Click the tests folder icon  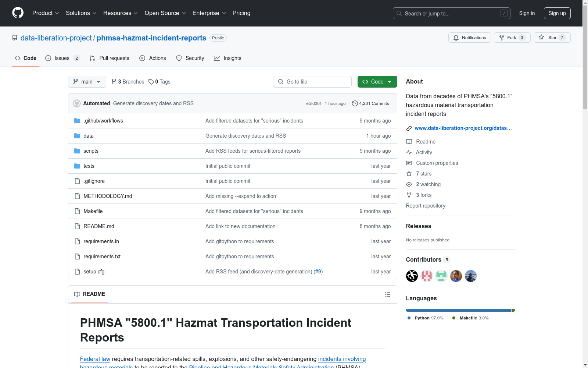[x=77, y=166]
